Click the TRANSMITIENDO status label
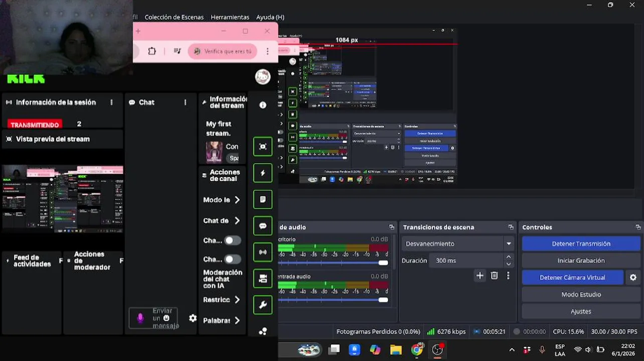 [35, 125]
